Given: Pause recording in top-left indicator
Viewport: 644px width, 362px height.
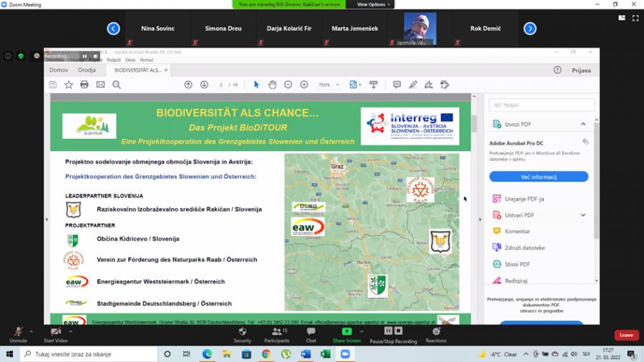Looking at the screenshot, I should pyautogui.click(x=84, y=57).
